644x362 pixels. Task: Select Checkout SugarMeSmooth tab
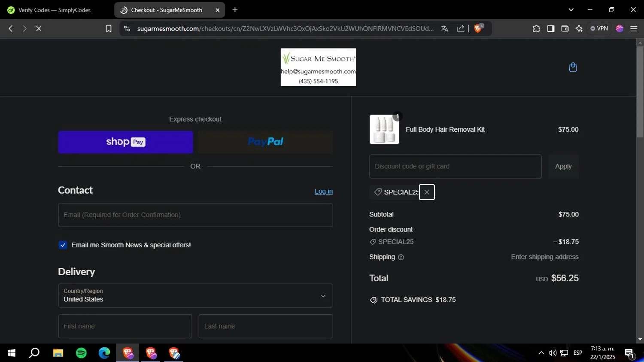coord(167,10)
